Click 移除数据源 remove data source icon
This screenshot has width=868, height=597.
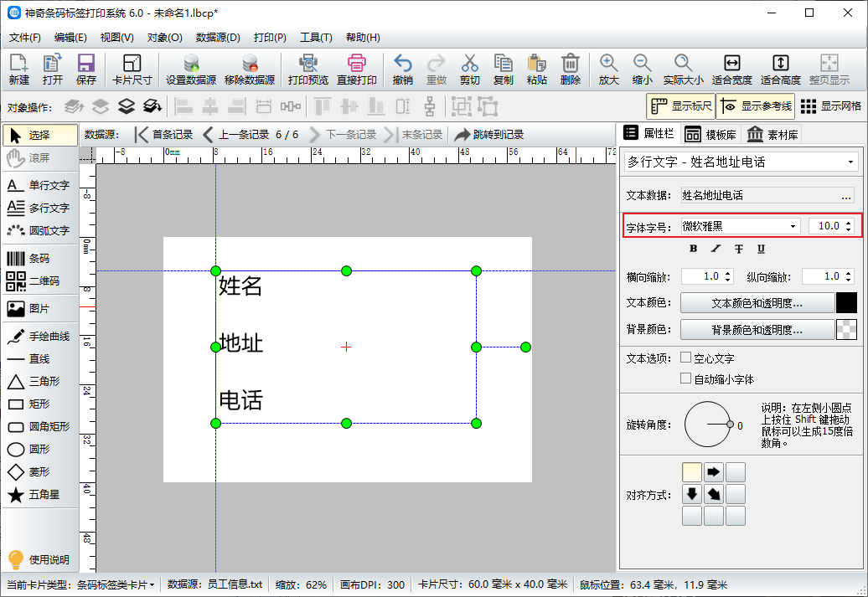[250, 69]
